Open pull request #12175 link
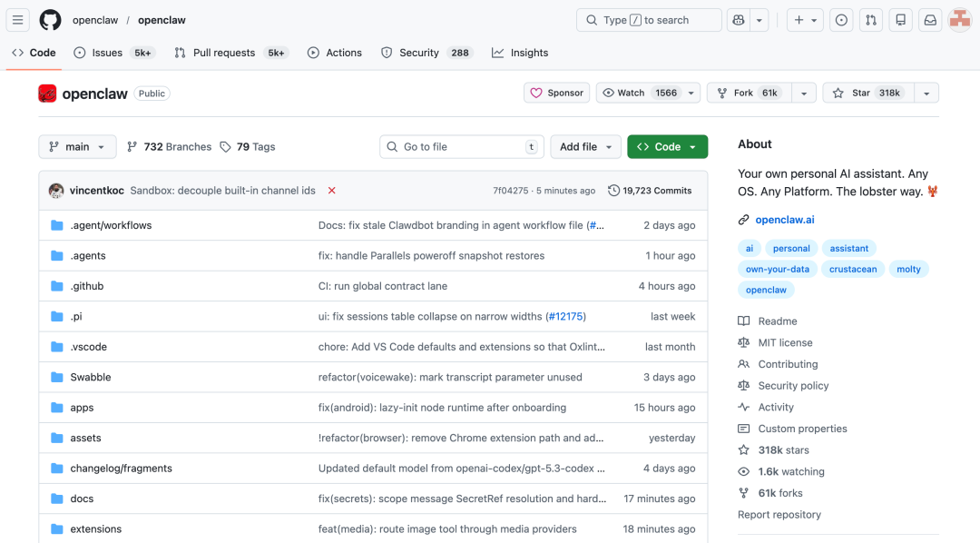Image resolution: width=980 pixels, height=543 pixels. click(x=565, y=316)
